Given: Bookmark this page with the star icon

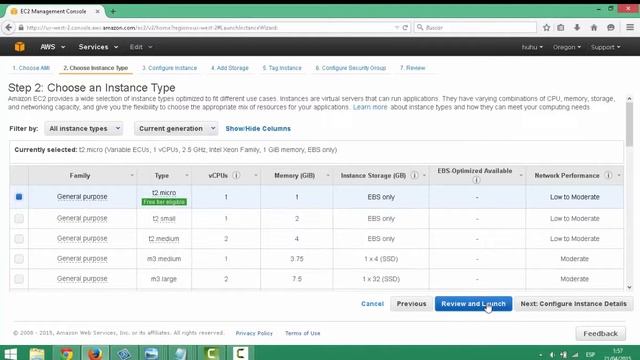Looking at the screenshot, I should [x=547, y=27].
